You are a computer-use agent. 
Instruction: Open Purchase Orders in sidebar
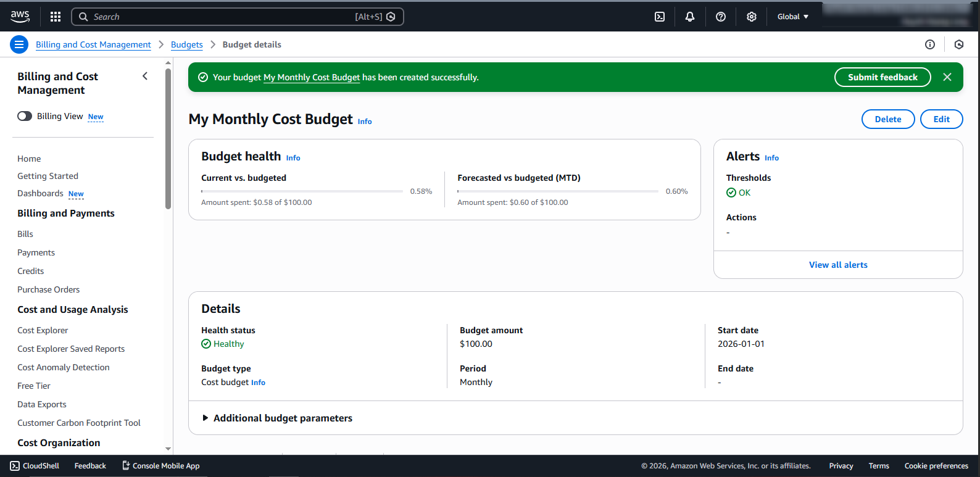48,289
